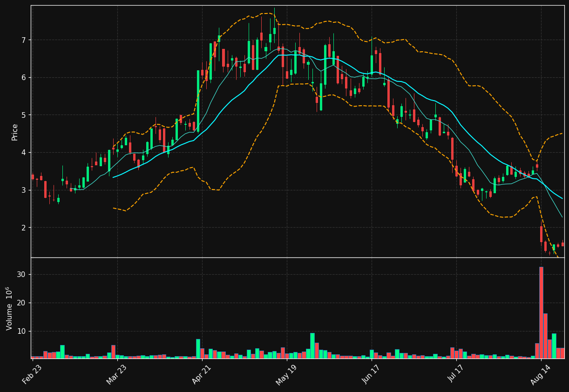Click the price axis value 4

(23, 153)
